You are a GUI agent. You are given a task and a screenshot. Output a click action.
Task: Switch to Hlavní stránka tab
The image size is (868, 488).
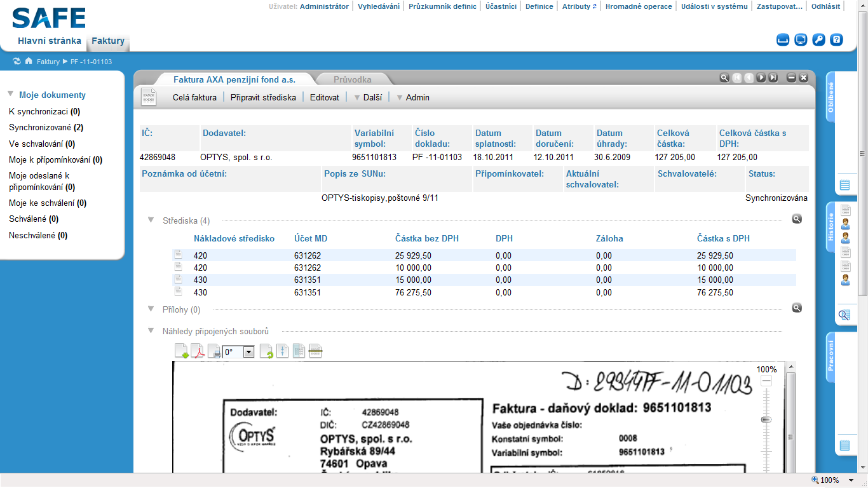pos(50,41)
